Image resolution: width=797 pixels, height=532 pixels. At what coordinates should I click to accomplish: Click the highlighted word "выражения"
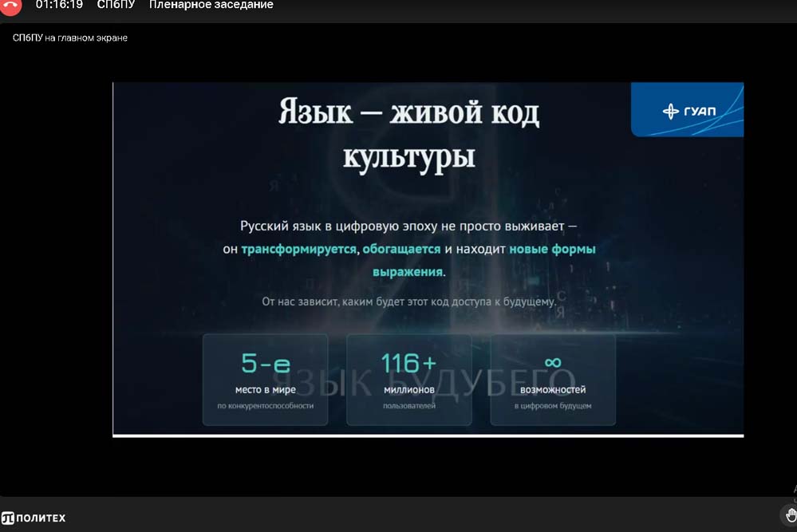[407, 271]
